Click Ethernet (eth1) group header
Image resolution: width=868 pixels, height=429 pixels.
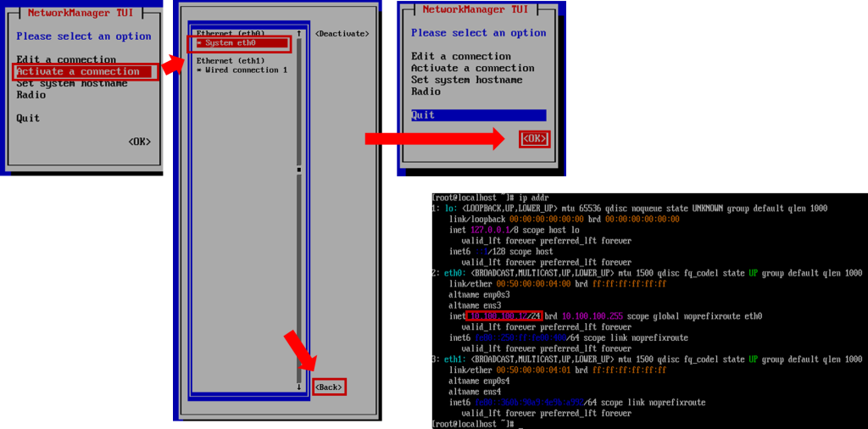231,60
